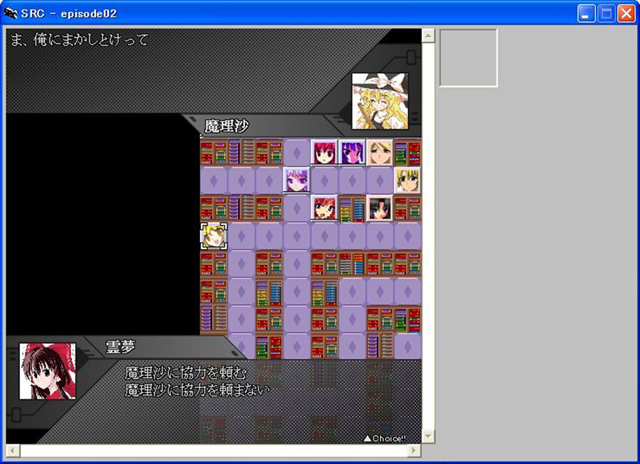
Task: Select the blonde witch unit with selection cursor
Action: click(x=214, y=236)
